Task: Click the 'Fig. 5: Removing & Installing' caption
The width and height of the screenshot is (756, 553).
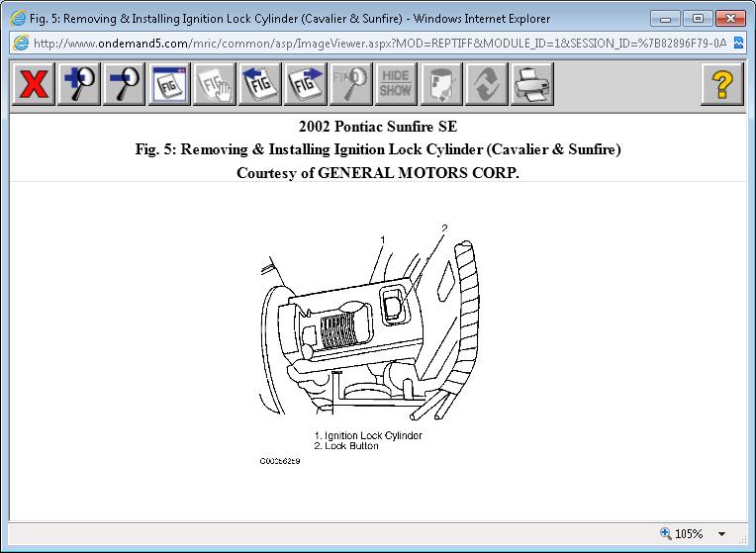Action: (378, 149)
